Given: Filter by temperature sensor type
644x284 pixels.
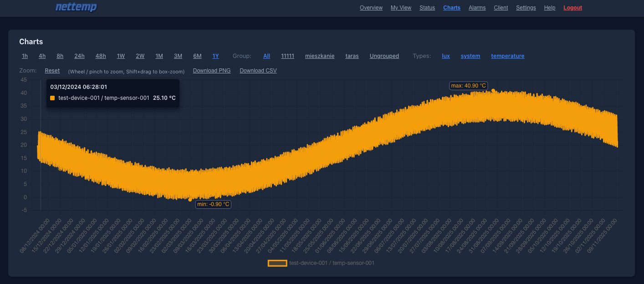Looking at the screenshot, I should [507, 56].
